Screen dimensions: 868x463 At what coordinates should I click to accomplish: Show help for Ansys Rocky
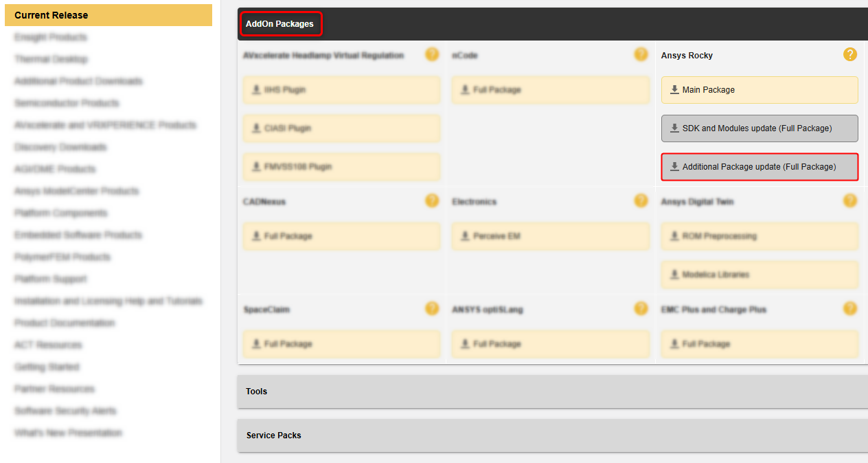pyautogui.click(x=850, y=54)
